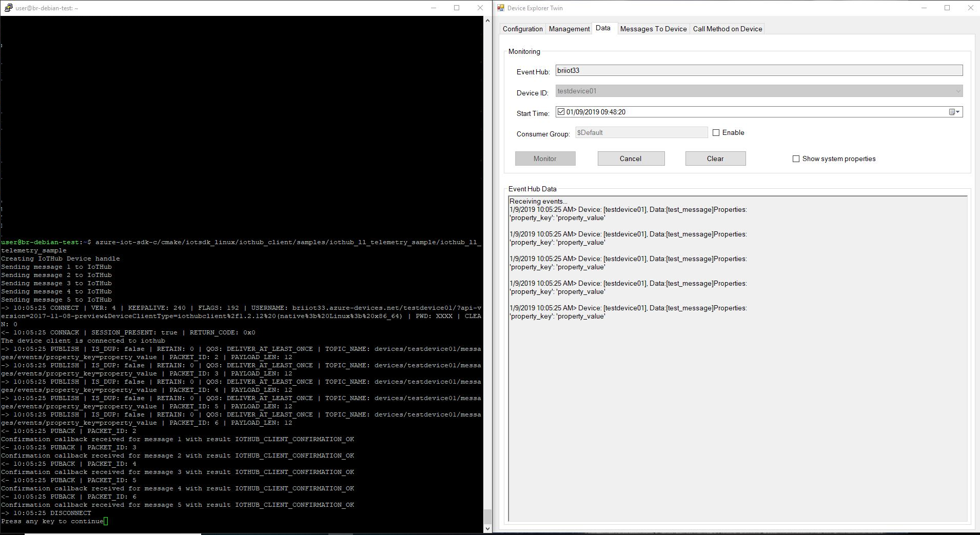
Task: Click the Clear button
Action: tap(715, 158)
